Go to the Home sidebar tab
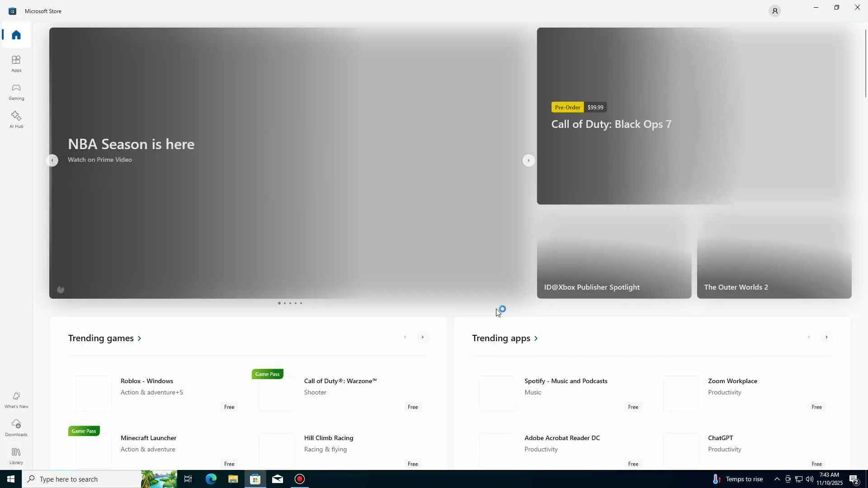This screenshot has height=488, width=868. (x=16, y=35)
